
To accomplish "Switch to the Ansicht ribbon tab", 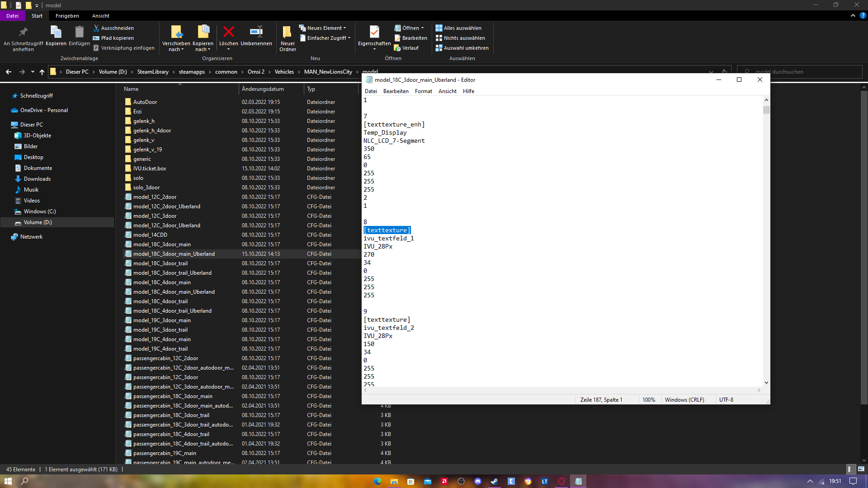I will coord(100,16).
